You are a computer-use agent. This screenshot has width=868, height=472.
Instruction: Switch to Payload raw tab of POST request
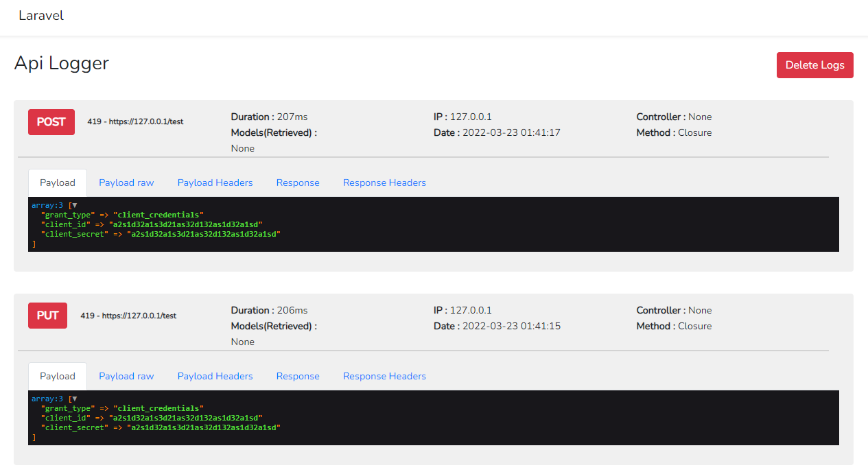(126, 182)
